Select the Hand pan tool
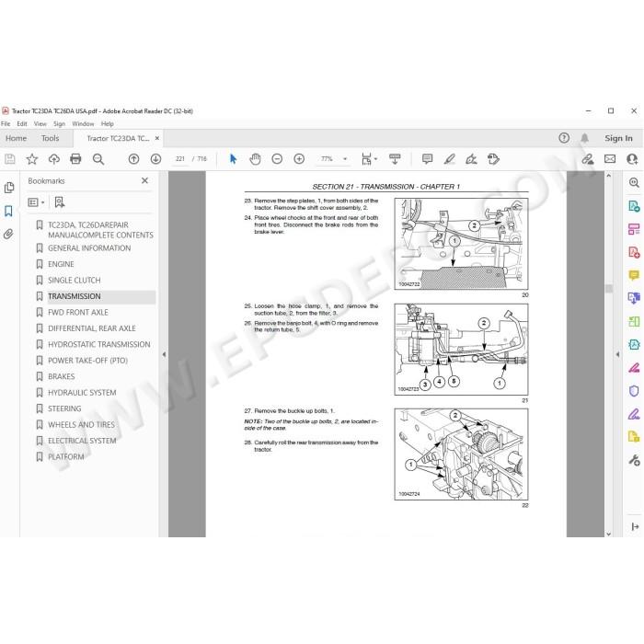Viewport: 644px width, 644px height. (255, 159)
